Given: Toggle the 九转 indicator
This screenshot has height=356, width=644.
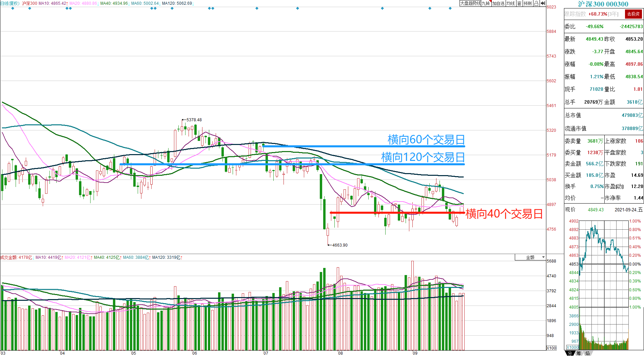Looking at the screenshot, I should pyautogui.click(x=486, y=3).
